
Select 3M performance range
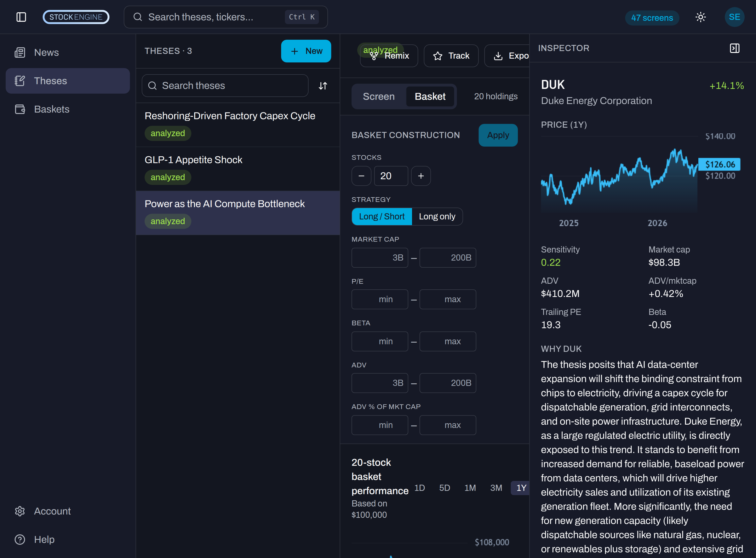click(x=496, y=488)
